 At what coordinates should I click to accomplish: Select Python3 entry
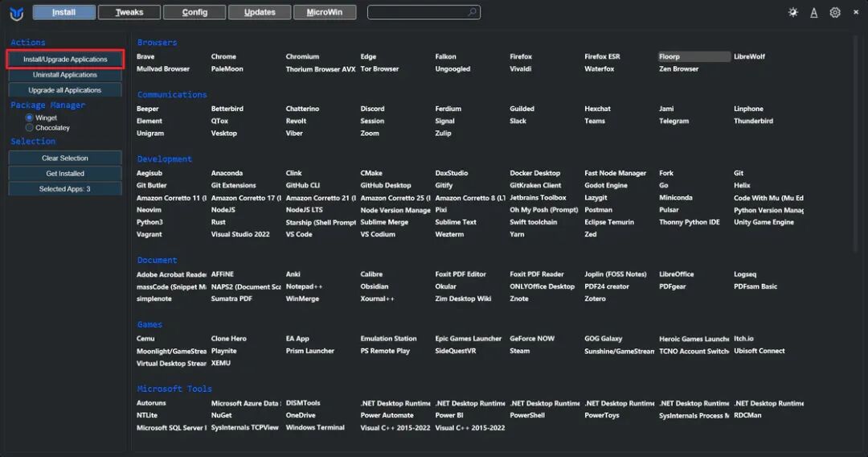pyautogui.click(x=149, y=222)
